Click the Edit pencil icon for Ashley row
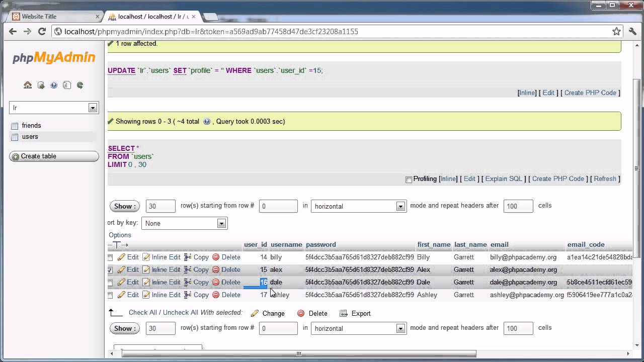Image resolution: width=644 pixels, height=362 pixels. click(121, 295)
